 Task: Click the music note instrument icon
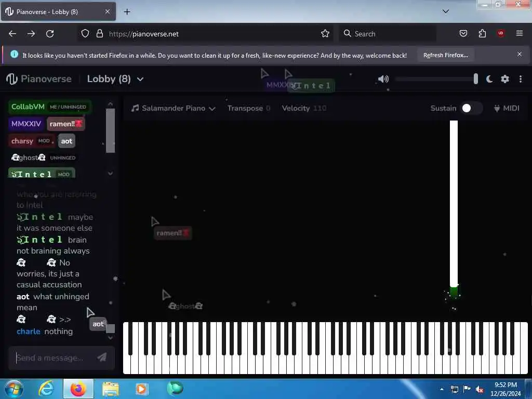[x=135, y=108]
